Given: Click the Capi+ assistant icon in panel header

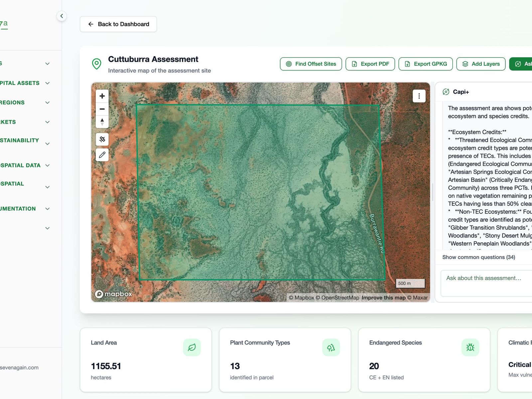Looking at the screenshot, I should click(x=446, y=92).
